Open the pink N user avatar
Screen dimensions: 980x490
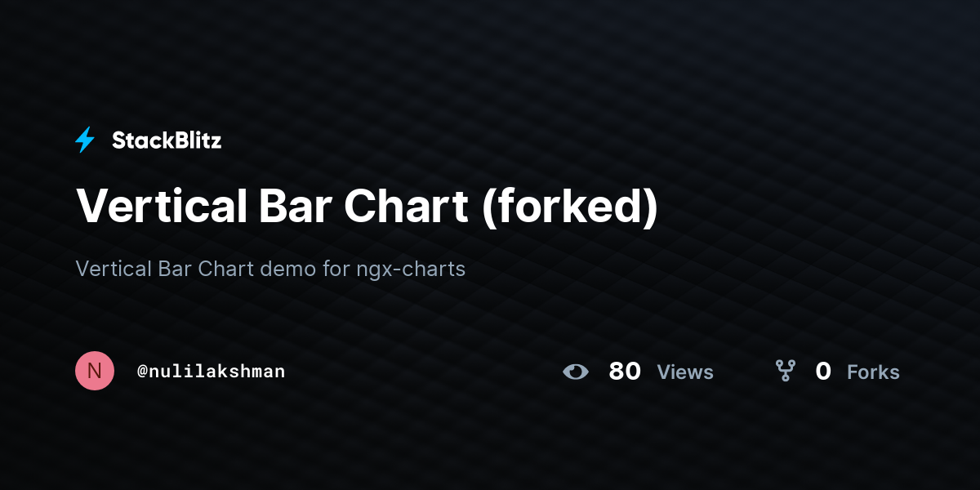pos(95,372)
